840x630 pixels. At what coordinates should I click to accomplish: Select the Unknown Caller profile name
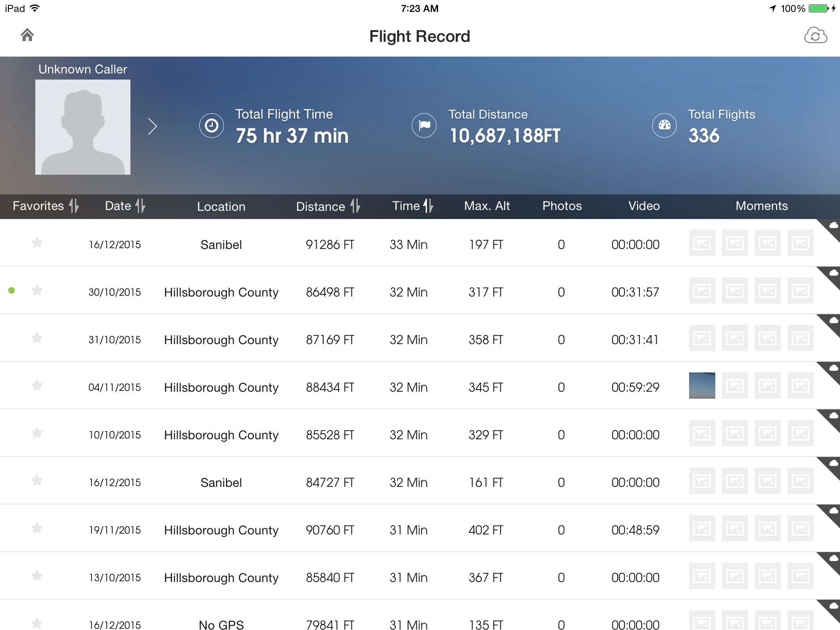pos(83,69)
